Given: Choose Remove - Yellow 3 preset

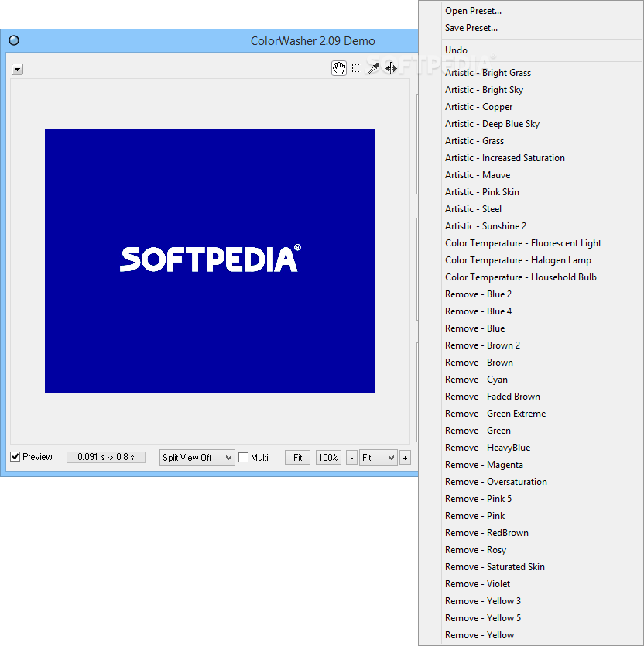Looking at the screenshot, I should point(530,600).
